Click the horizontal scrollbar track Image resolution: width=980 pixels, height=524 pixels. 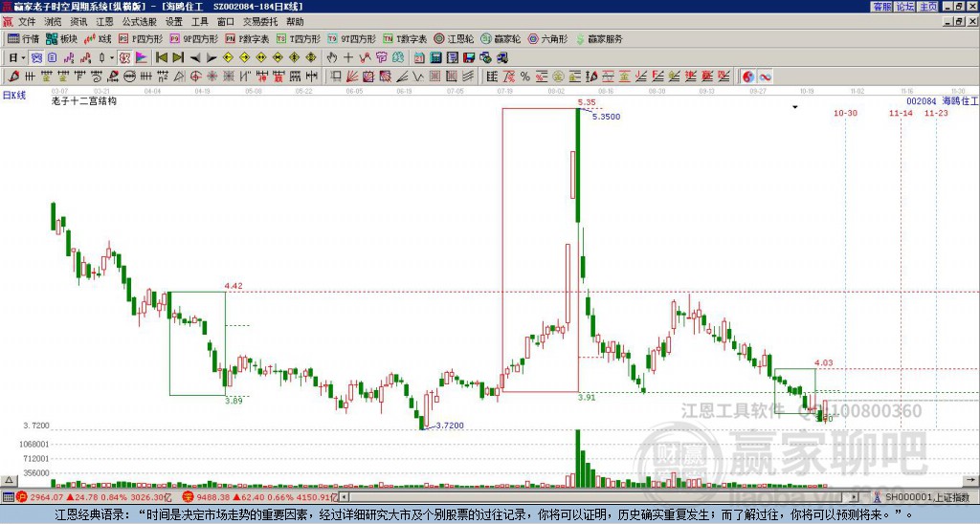click(600, 497)
